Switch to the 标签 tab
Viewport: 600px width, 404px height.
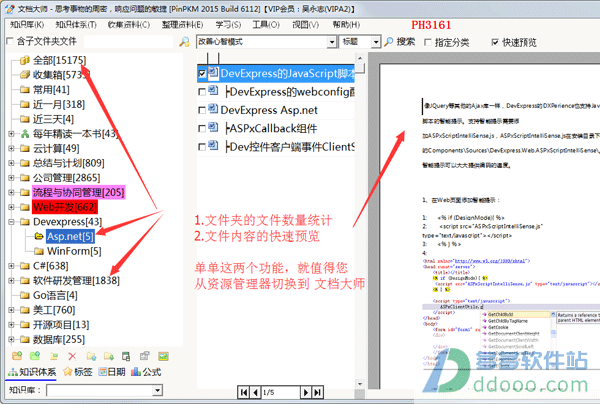click(78, 371)
